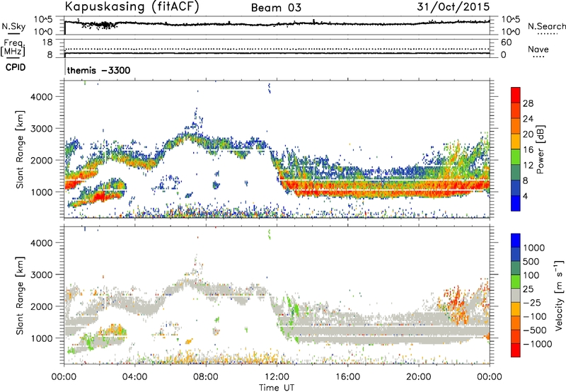Click the 28 label on the power colorbar
The width and height of the screenshot is (566, 392).
pos(528,103)
